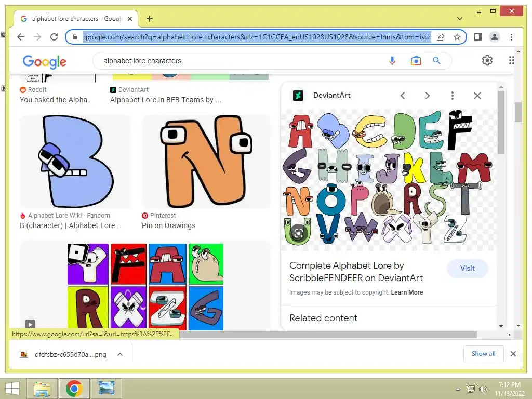Click the Chrome taskbar icon
Screen dimensions: 532x399
click(74, 389)
